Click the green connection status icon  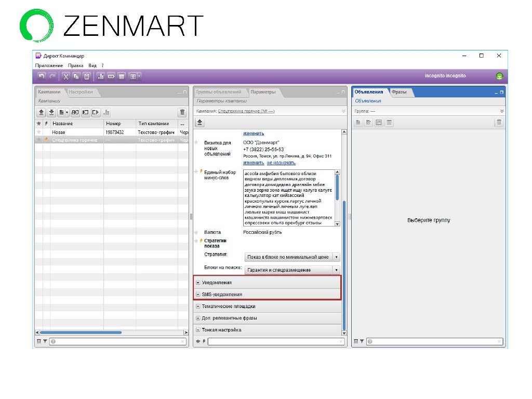click(499, 76)
